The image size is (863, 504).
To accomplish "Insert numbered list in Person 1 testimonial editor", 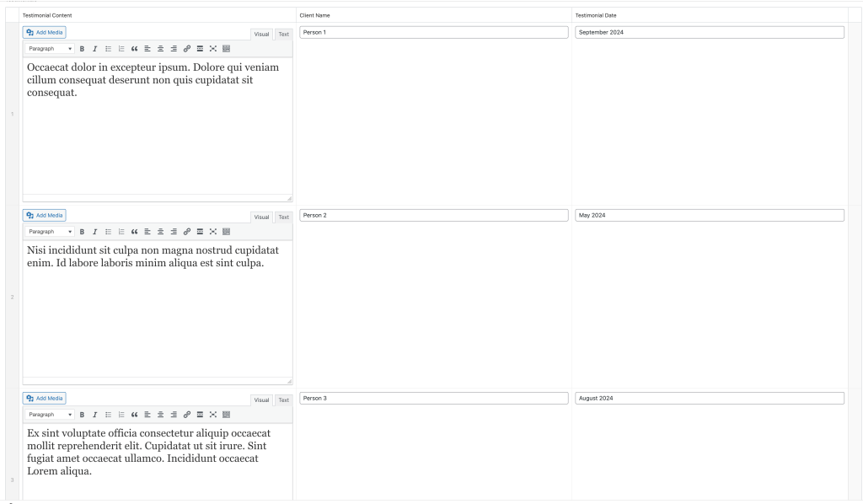I will pos(121,49).
